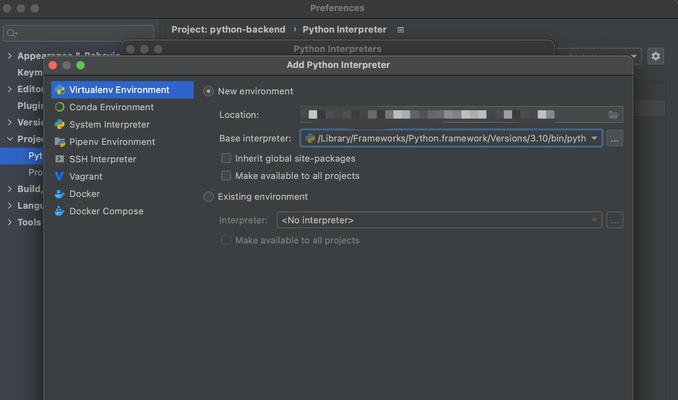Open Keymap in Preferences sidebar
The image size is (678, 400).
(30, 72)
